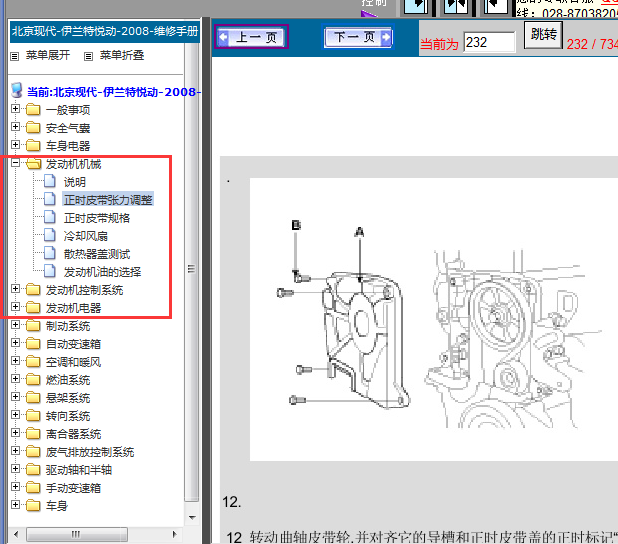This screenshot has width=618, height=544.
Task: Click the 自动变速箱 folder icon
Action: pos(33,344)
